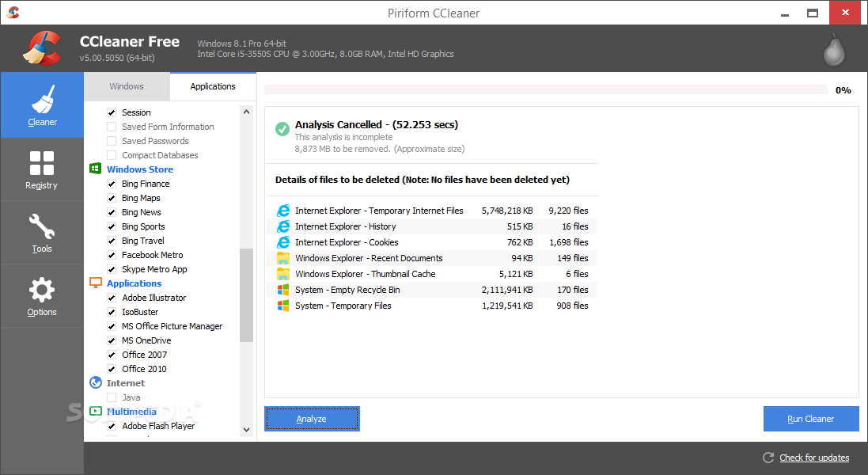Open the Cleaner section in sidebar
The width and height of the screenshot is (868, 475).
[x=42, y=105]
